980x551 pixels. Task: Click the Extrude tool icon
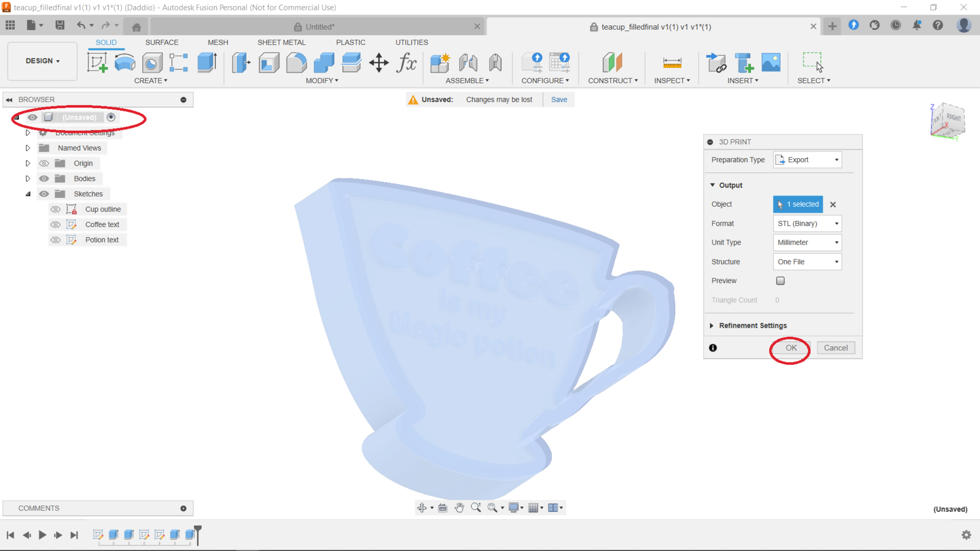(x=207, y=62)
